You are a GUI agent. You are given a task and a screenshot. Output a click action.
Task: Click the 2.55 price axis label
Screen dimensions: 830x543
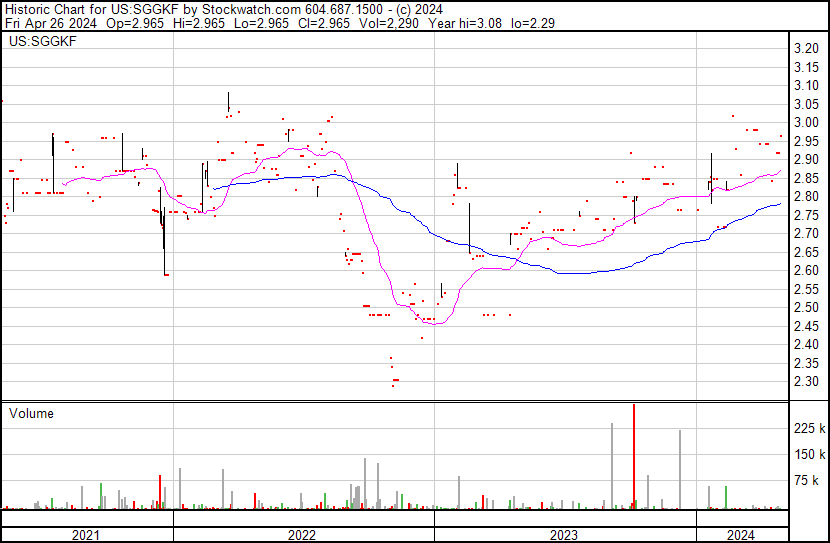tap(806, 289)
